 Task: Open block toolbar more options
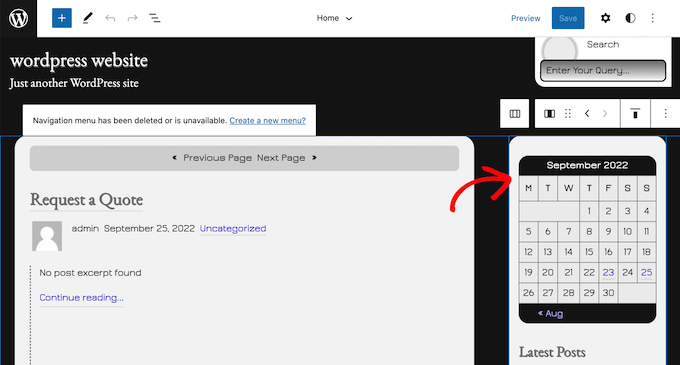coord(665,114)
